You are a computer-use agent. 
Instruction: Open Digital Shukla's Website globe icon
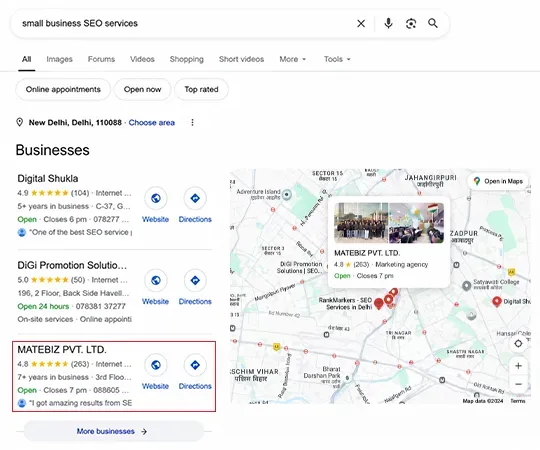[x=156, y=198]
